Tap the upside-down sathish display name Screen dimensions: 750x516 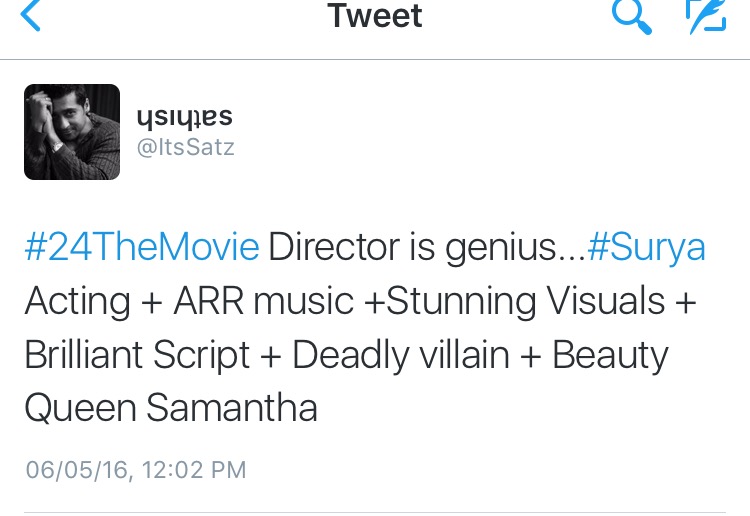[185, 118]
